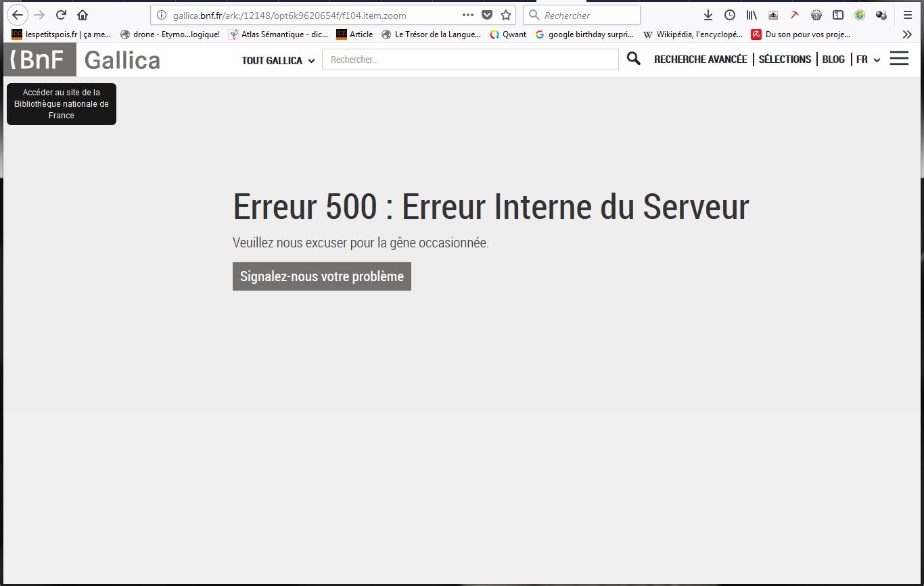Image resolution: width=924 pixels, height=586 pixels.
Task: Open the Gallica hamburger menu
Action: (899, 59)
